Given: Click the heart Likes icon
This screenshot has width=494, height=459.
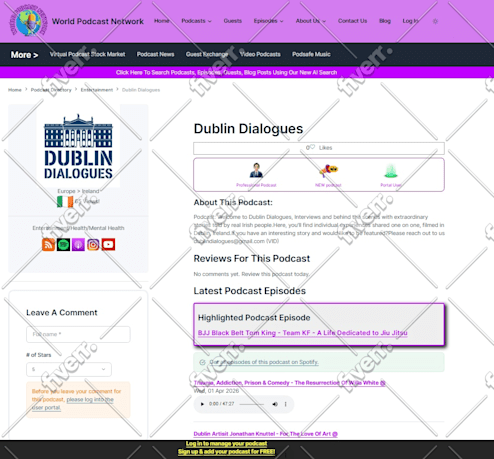Looking at the screenshot, I should point(312,147).
